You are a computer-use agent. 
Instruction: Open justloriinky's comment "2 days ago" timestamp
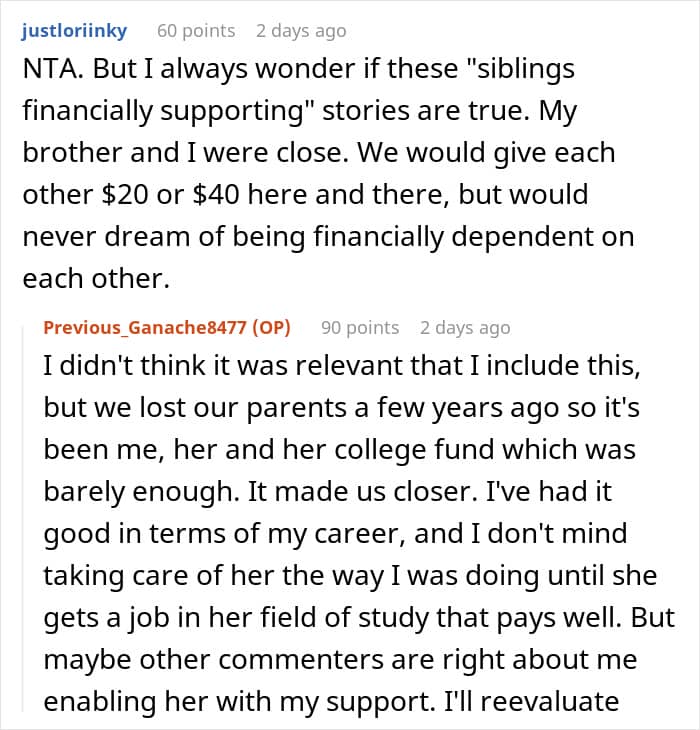(x=301, y=31)
